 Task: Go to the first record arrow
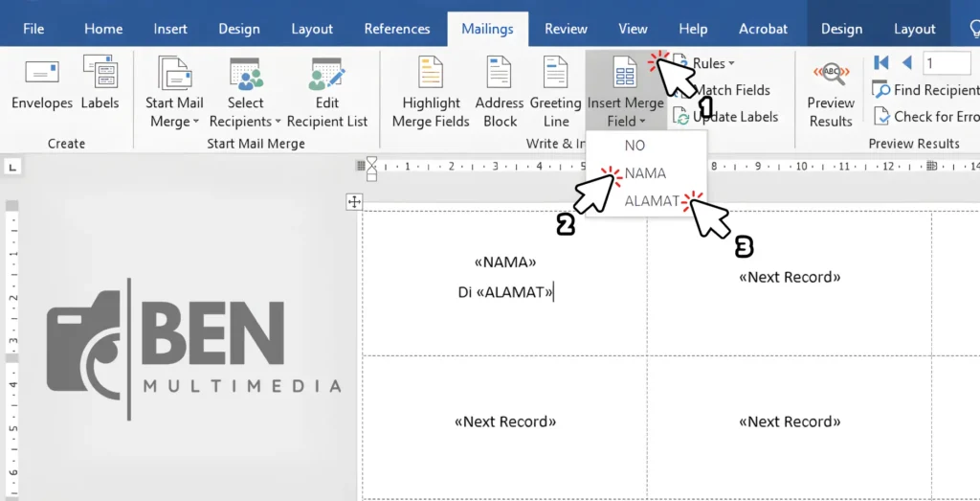coord(881,63)
